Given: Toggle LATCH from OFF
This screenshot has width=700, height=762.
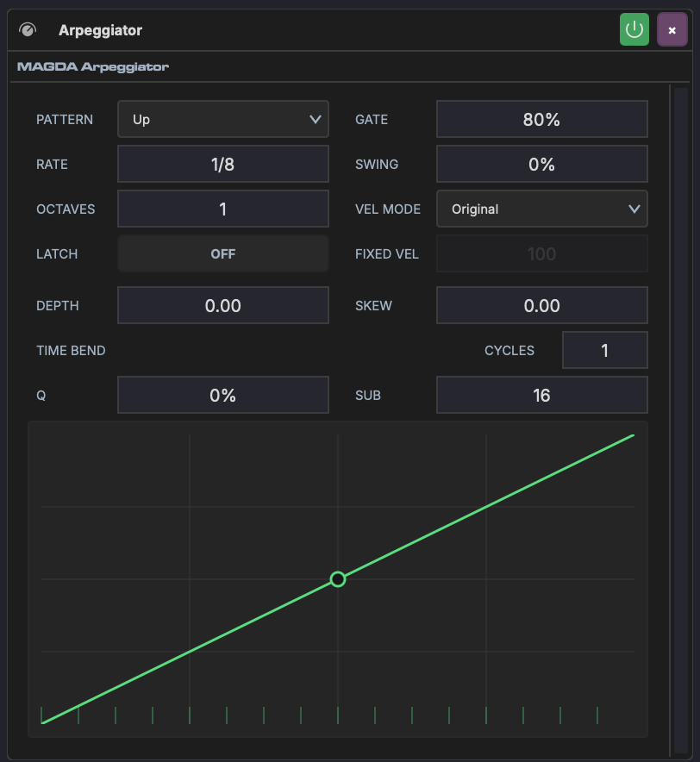Looking at the screenshot, I should [x=222, y=253].
